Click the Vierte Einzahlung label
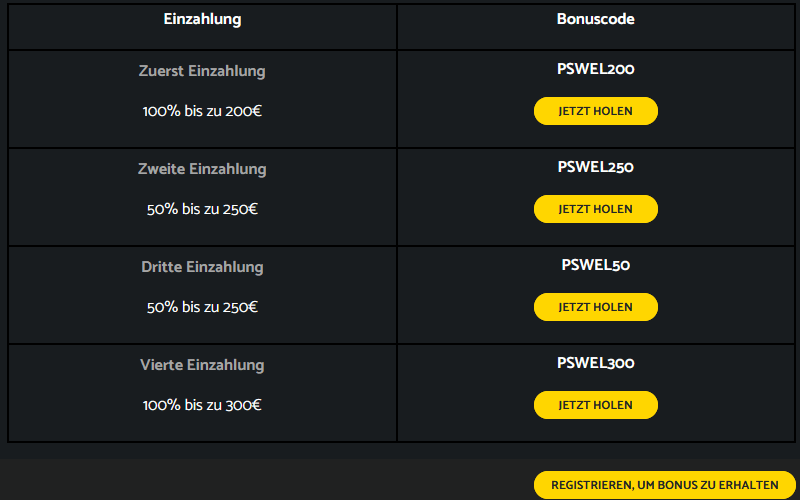This screenshot has width=800, height=500. pyautogui.click(x=202, y=365)
